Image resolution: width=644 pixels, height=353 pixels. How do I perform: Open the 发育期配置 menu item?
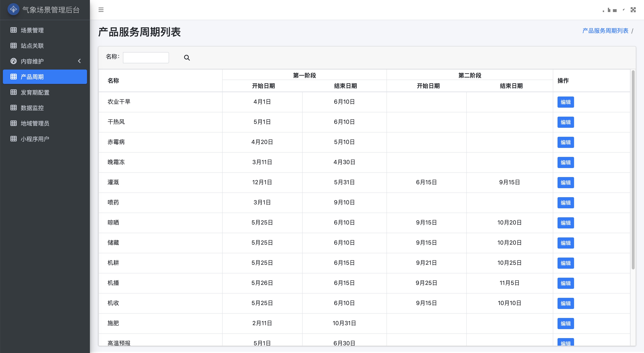tap(45, 92)
